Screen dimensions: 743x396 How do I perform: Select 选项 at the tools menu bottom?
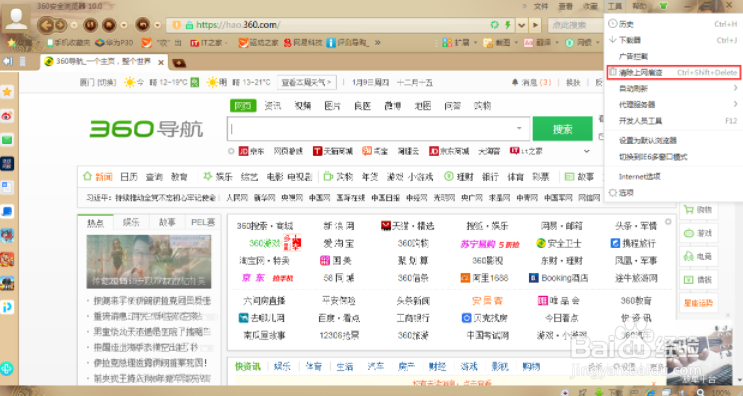click(x=673, y=193)
